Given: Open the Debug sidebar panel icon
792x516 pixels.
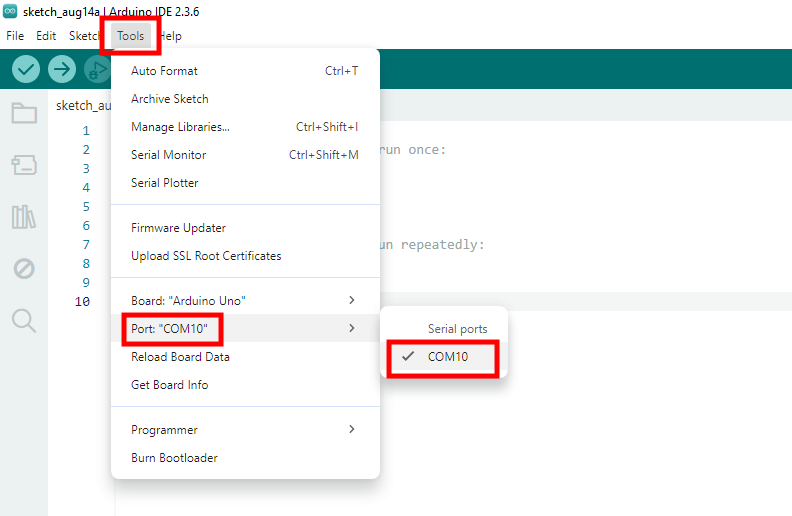Looking at the screenshot, I should coord(24,269).
